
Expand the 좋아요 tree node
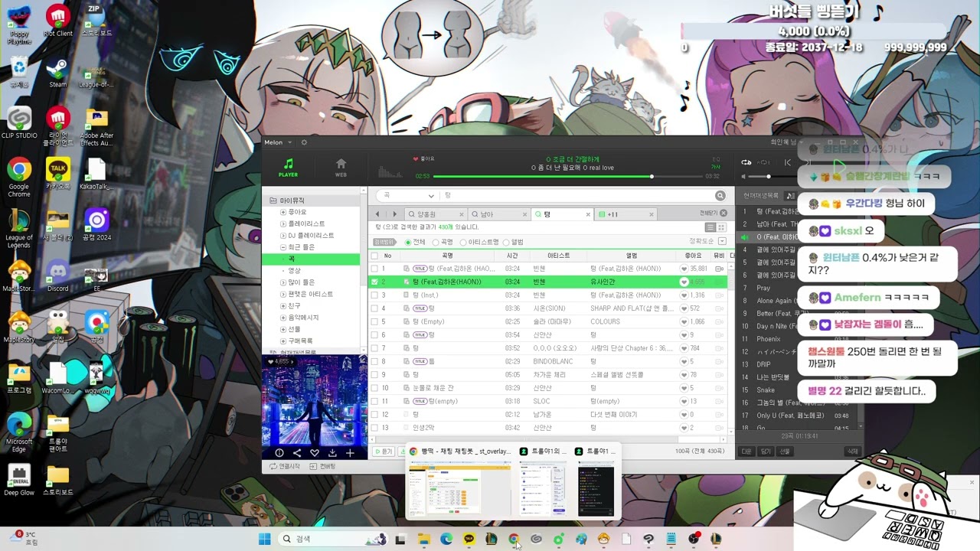pyautogui.click(x=283, y=212)
